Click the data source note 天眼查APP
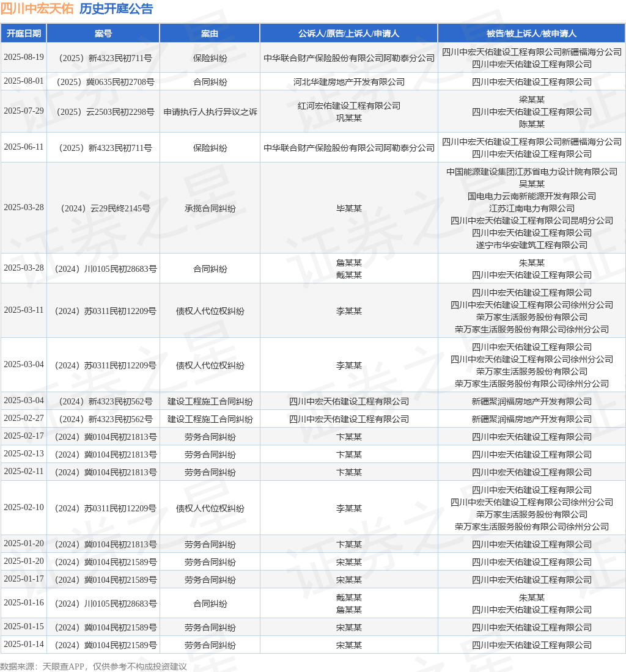This screenshot has width=626, height=672. coord(64,667)
